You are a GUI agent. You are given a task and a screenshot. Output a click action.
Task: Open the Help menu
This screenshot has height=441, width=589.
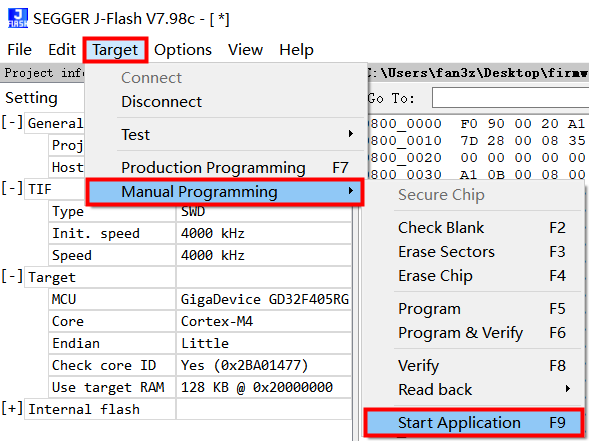296,50
